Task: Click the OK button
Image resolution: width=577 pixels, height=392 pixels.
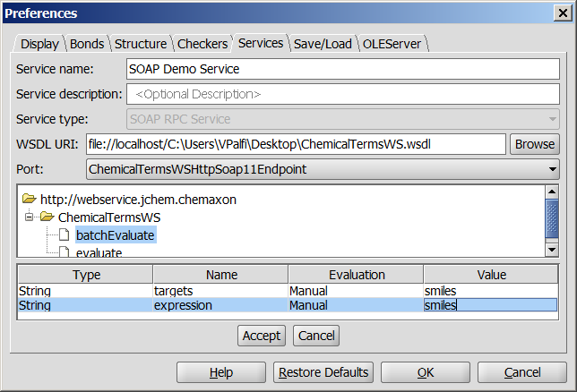Action: click(426, 372)
